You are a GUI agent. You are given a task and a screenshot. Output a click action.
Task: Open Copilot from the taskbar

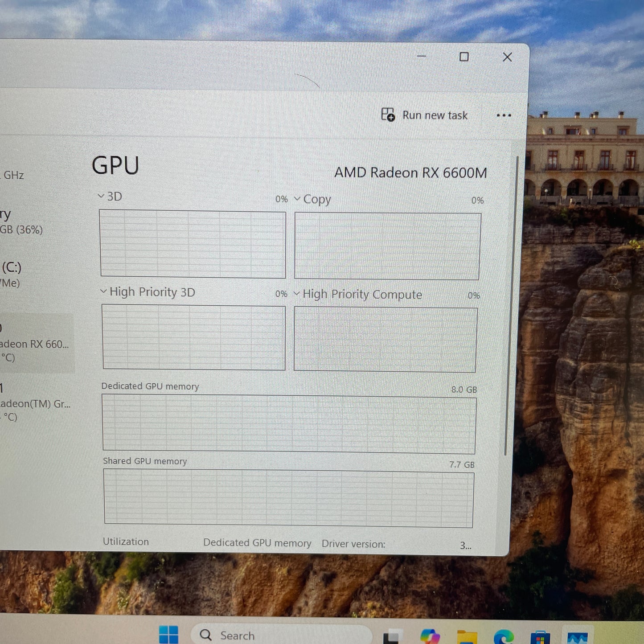click(x=430, y=636)
